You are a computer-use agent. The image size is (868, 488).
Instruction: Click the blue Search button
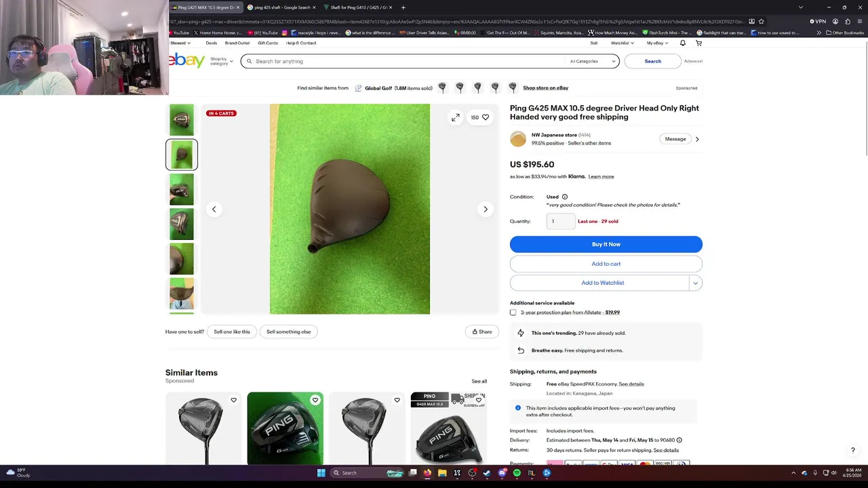[x=653, y=61]
